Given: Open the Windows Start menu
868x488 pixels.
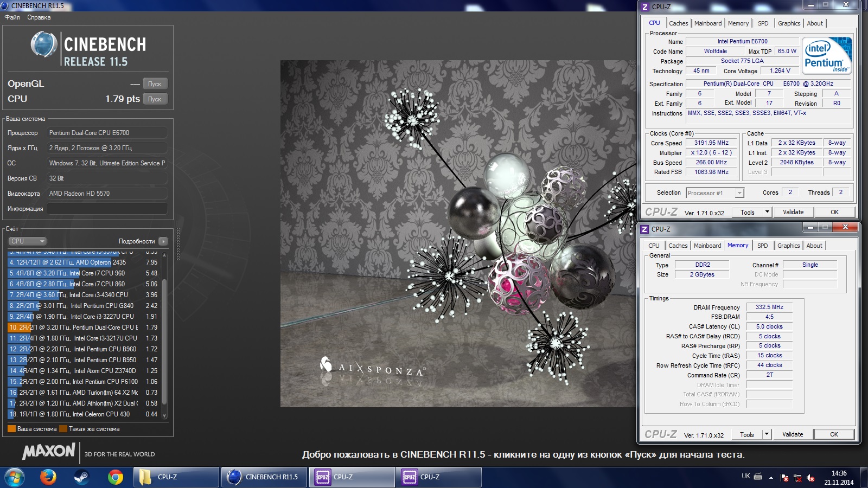Looking at the screenshot, I should [x=15, y=477].
